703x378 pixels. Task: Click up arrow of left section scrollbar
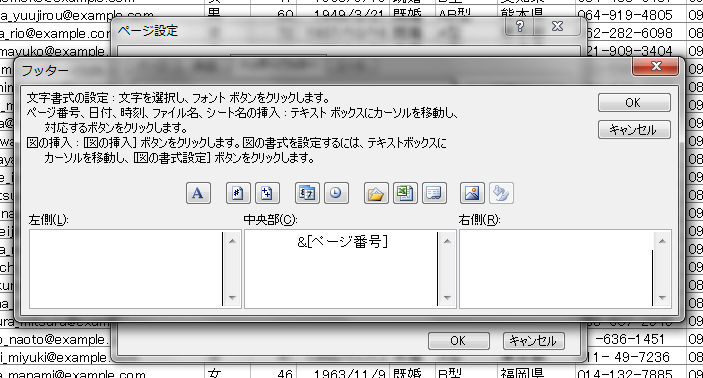coord(232,241)
